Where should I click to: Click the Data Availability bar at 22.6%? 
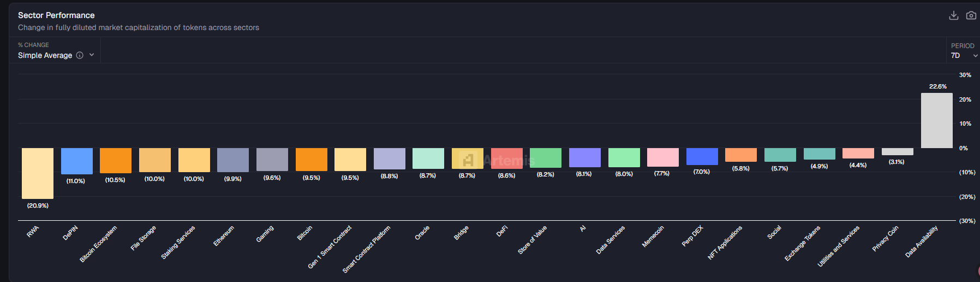point(936,121)
